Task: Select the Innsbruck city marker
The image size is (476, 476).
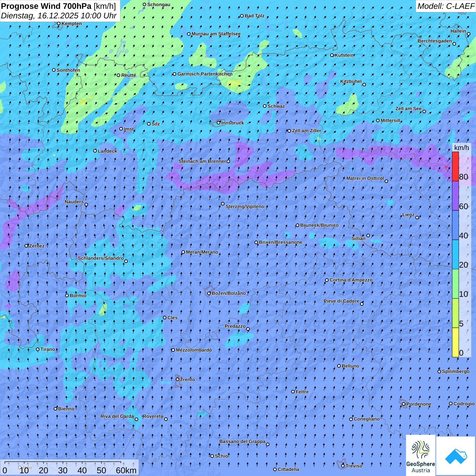Action: pos(219,123)
